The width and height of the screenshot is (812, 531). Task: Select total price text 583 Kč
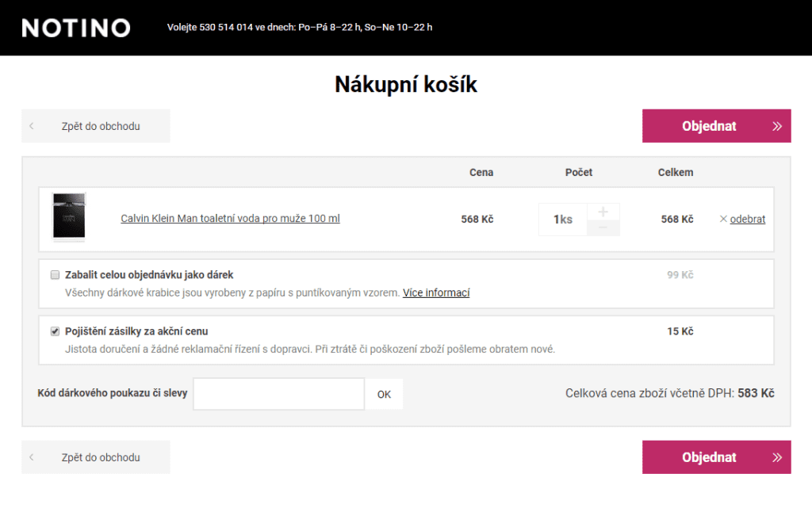[x=756, y=393]
